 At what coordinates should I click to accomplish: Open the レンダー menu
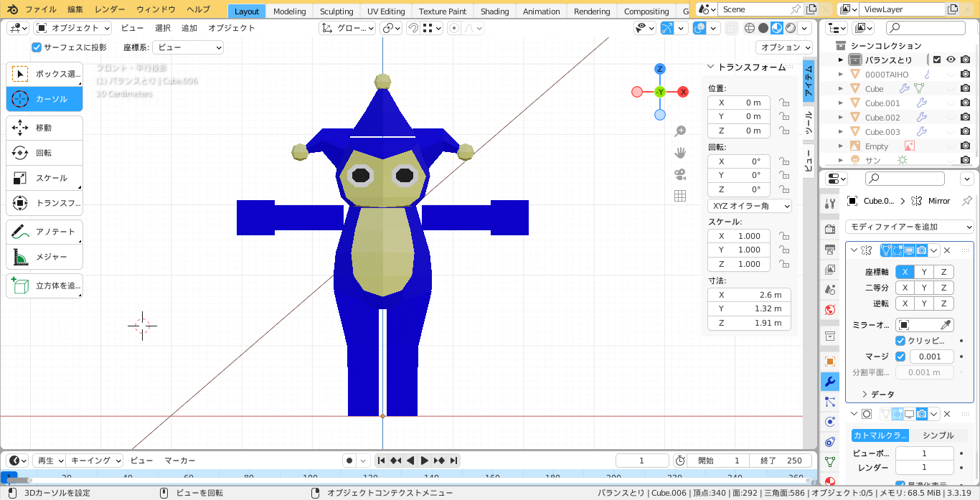[x=109, y=9]
